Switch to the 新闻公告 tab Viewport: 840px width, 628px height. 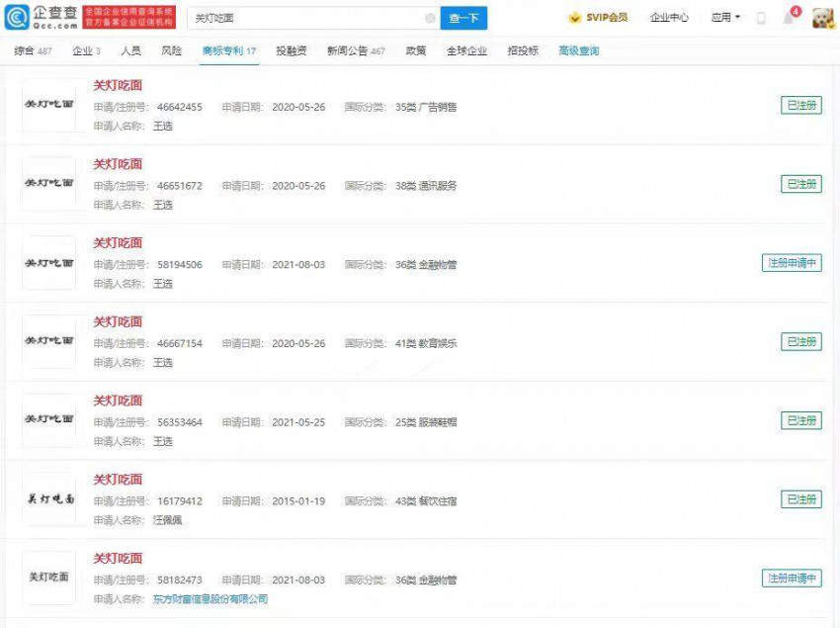click(x=356, y=50)
